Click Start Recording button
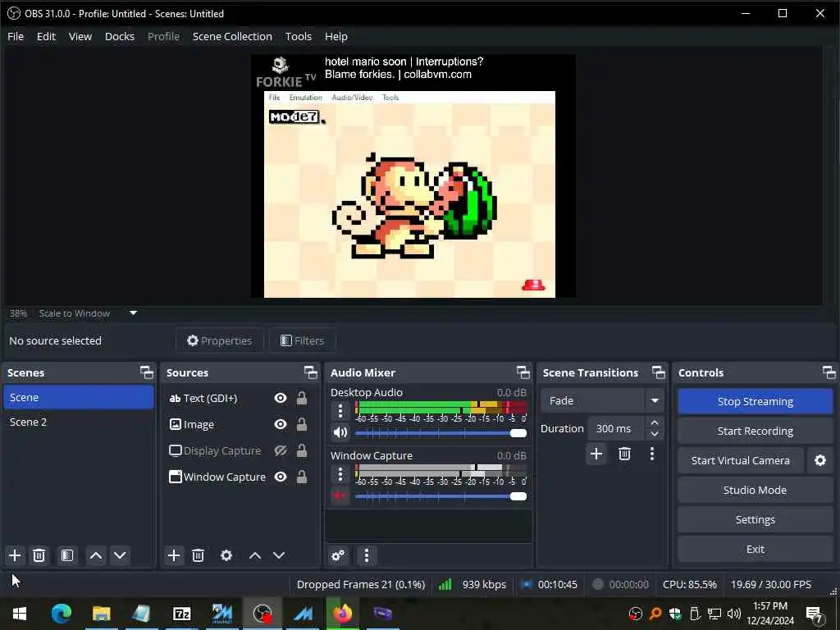The width and height of the screenshot is (840, 630). 756,431
